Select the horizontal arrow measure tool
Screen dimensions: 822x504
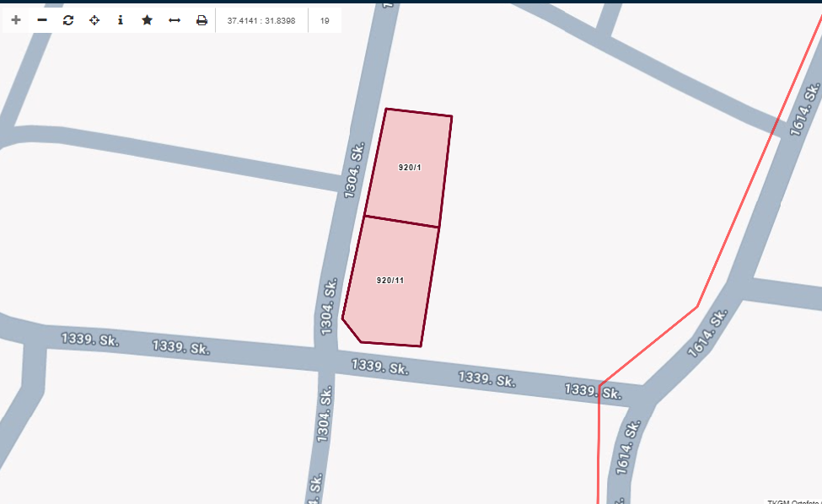(175, 20)
